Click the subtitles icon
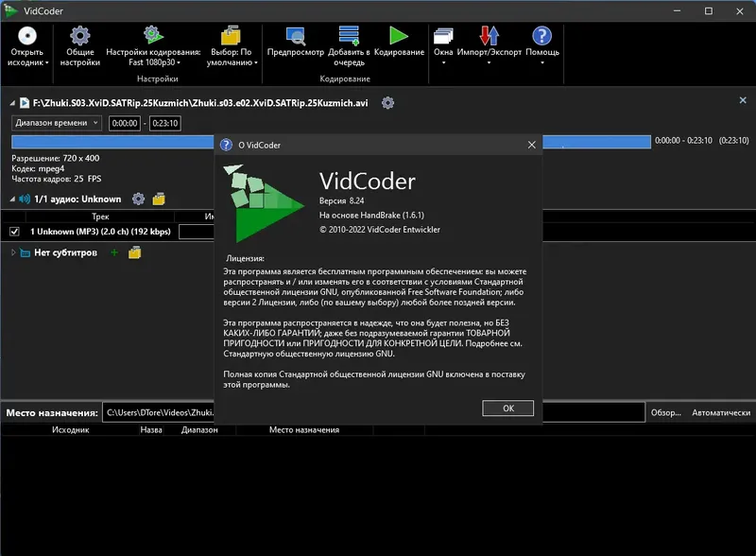756x556 pixels. click(x=26, y=252)
